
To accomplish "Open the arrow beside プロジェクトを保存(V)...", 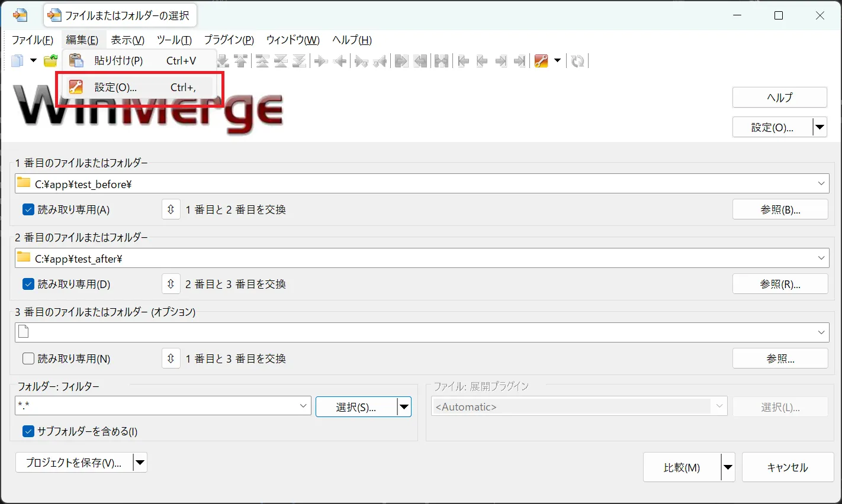I will [140, 463].
